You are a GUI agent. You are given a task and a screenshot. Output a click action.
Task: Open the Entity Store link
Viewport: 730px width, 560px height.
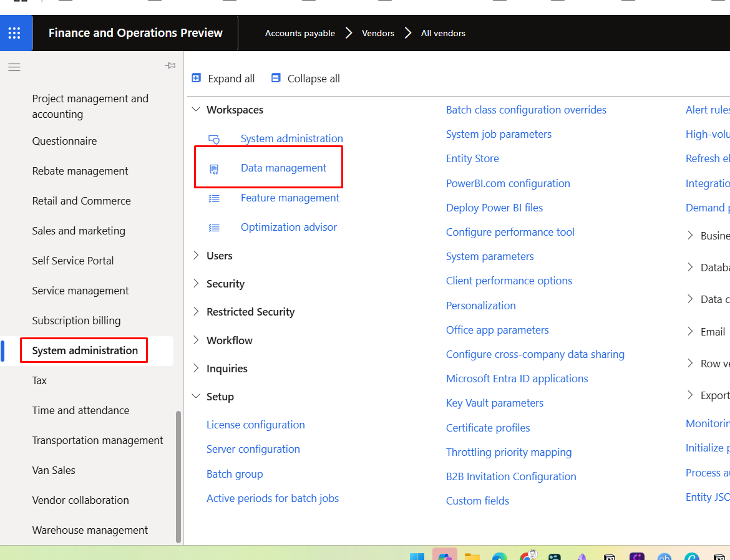pos(472,158)
